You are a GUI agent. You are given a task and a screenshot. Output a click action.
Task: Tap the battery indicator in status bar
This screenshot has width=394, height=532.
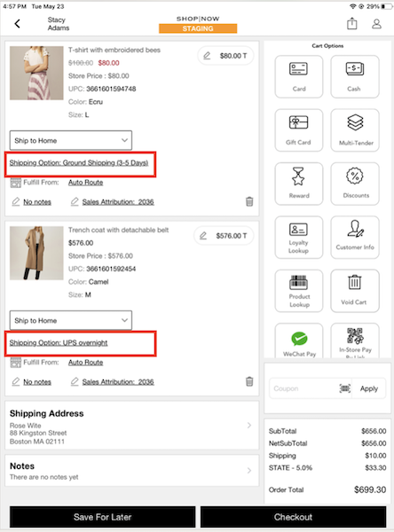[386, 6]
